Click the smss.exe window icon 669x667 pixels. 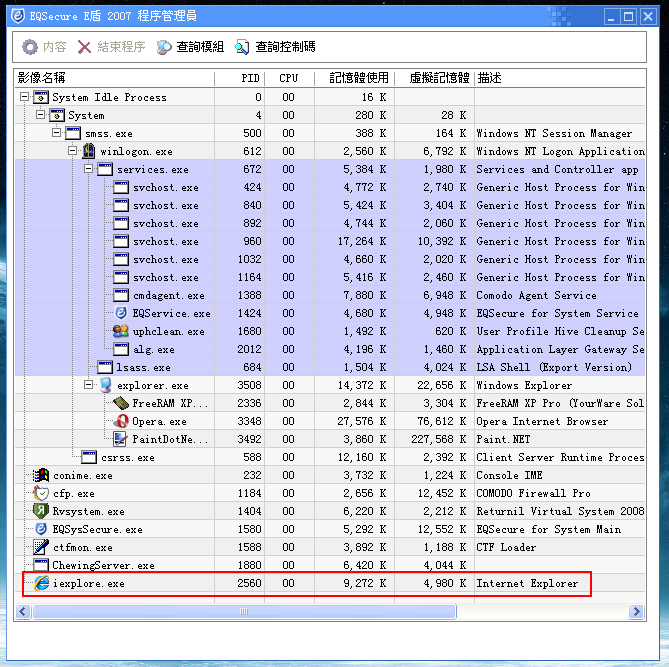point(73,133)
